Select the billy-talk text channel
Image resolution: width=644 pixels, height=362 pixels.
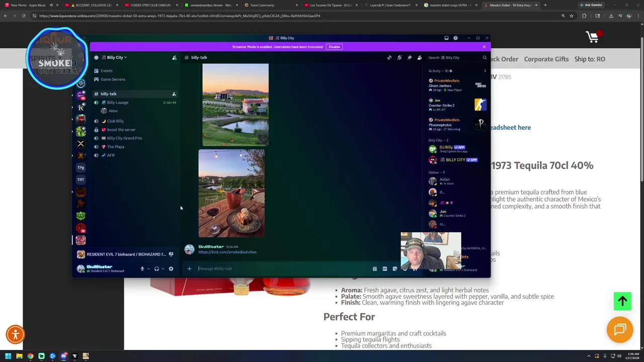click(x=108, y=94)
